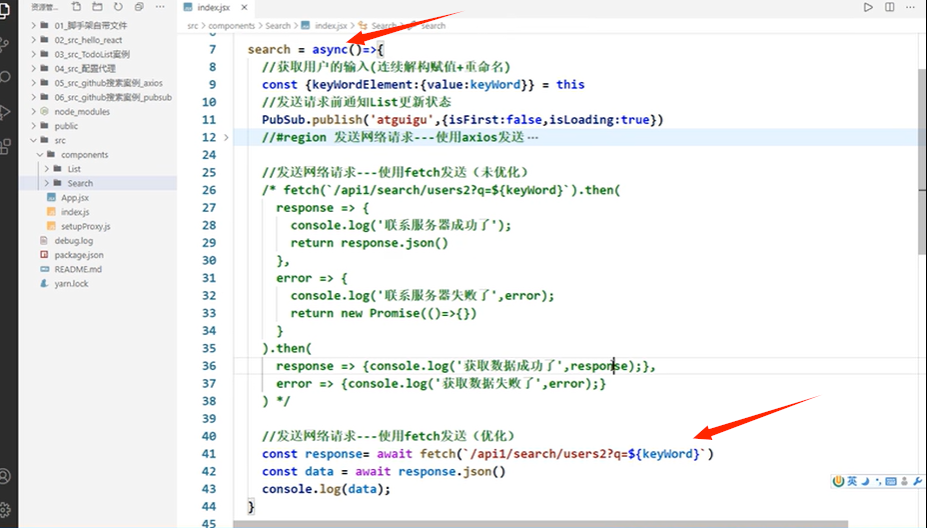
Task: Close the index.jsx editor tab
Action: pyautogui.click(x=244, y=8)
